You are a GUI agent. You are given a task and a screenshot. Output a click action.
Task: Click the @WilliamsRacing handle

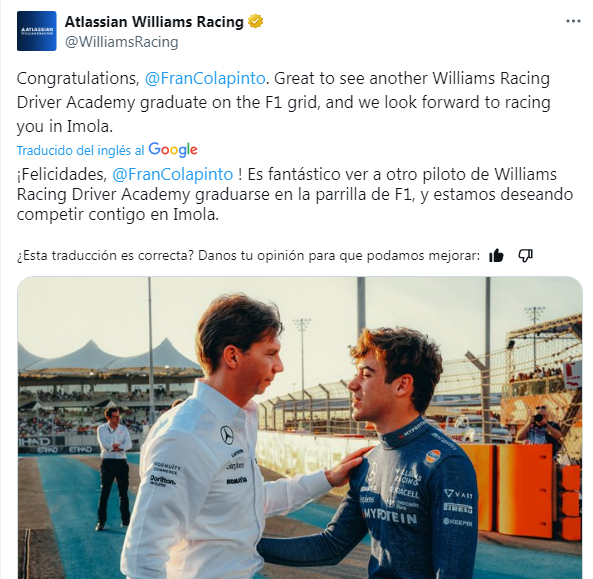(121, 42)
